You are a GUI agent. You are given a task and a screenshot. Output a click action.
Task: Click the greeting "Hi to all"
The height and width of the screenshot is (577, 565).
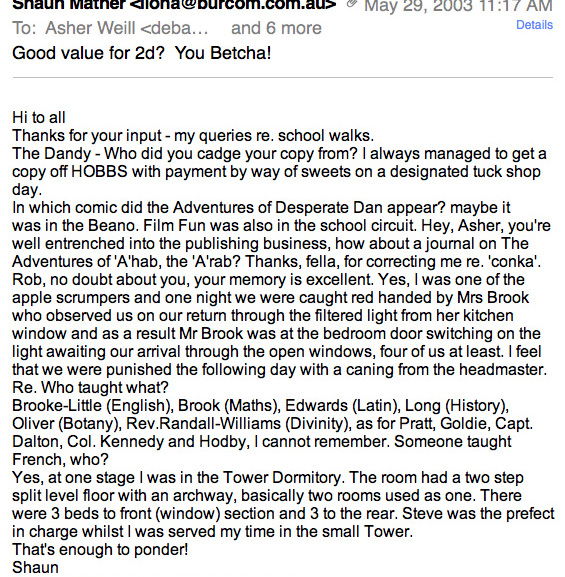[39, 118]
